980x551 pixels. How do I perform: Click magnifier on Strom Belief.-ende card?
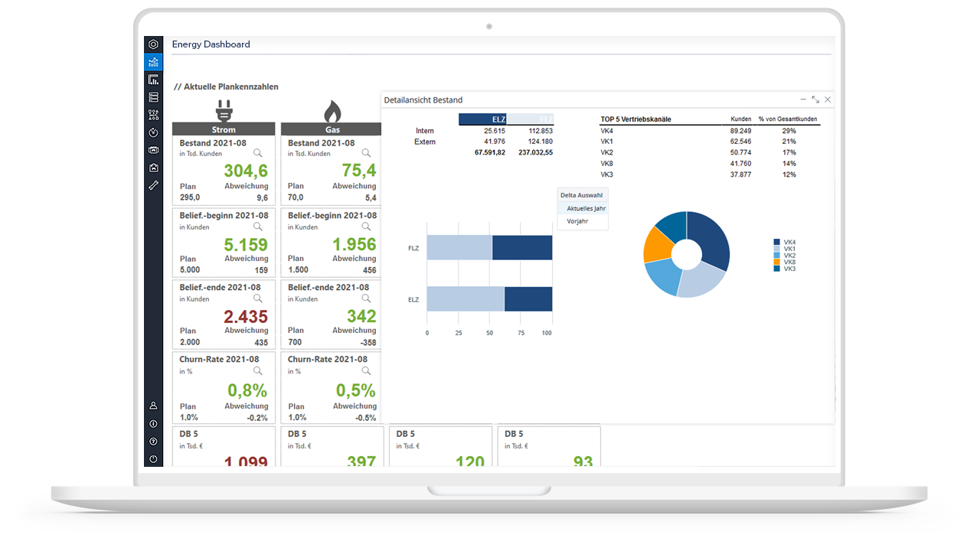coord(258,298)
